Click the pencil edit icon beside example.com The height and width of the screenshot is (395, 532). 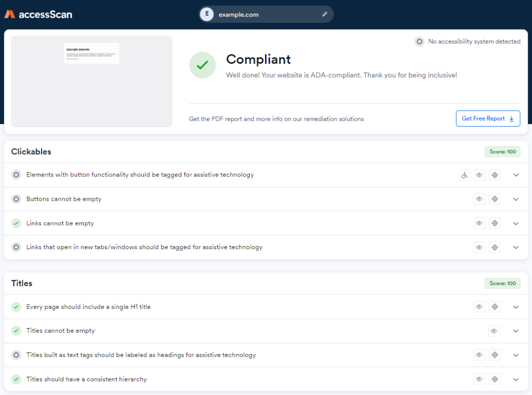tap(325, 15)
